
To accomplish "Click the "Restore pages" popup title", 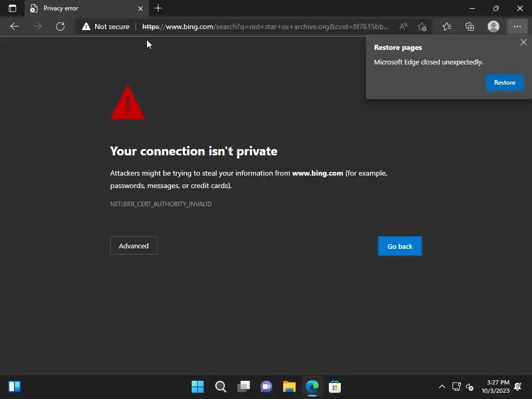I will (x=398, y=47).
